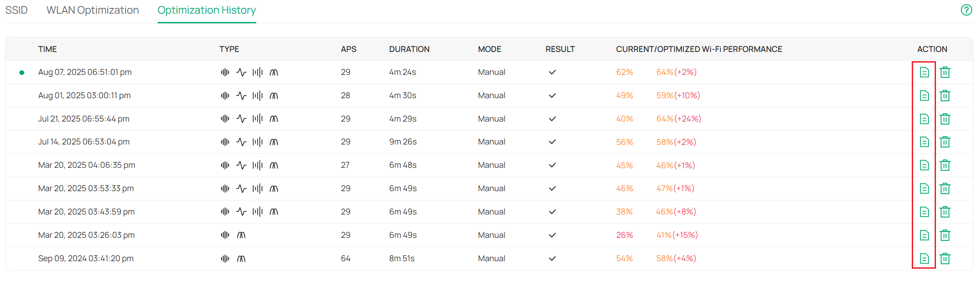
Task: Delete the Mar 20, 2025 04:06:35 record
Action: click(x=945, y=165)
